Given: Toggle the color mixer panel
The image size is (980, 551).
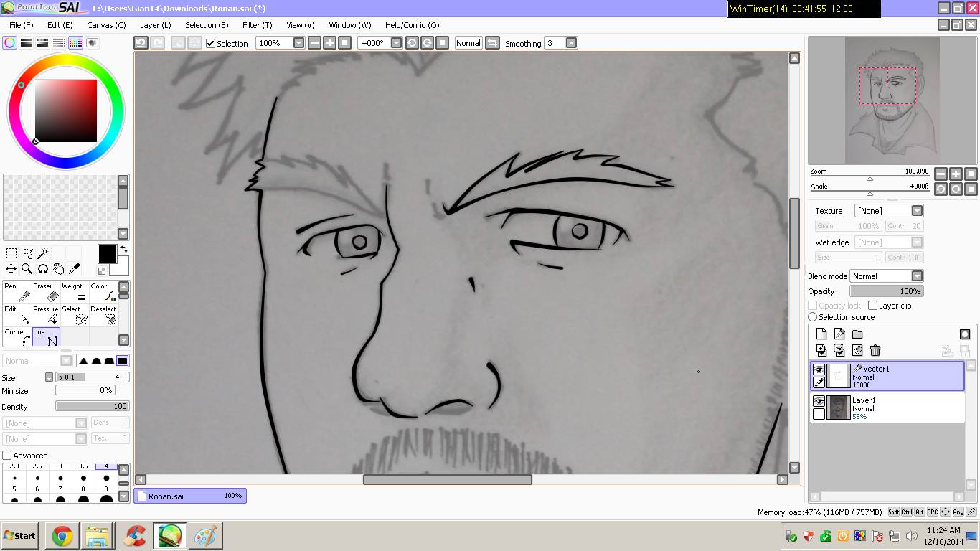Looking at the screenshot, I should coord(60,43).
